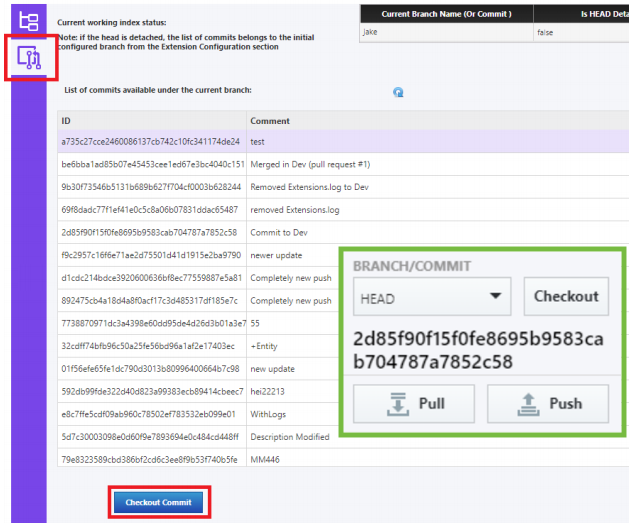Image resolution: width=632 pixels, height=527 pixels.
Task: Select the 'Description Modified' commit row
Action: coord(198,437)
